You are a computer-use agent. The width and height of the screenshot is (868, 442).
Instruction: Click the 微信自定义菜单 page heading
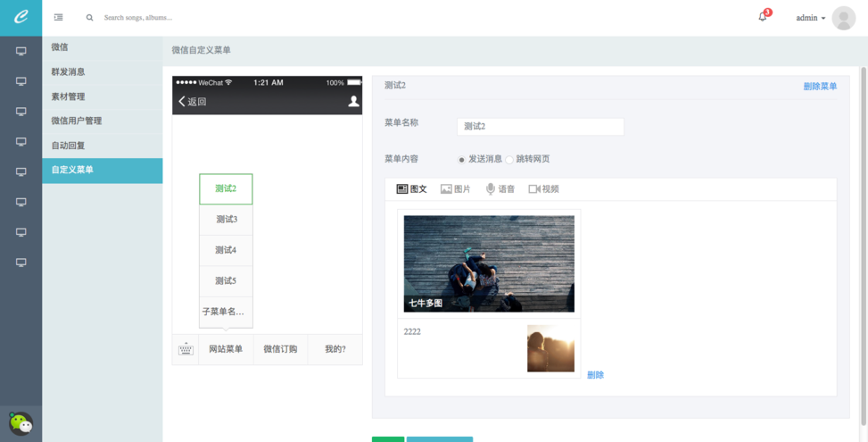click(x=201, y=50)
